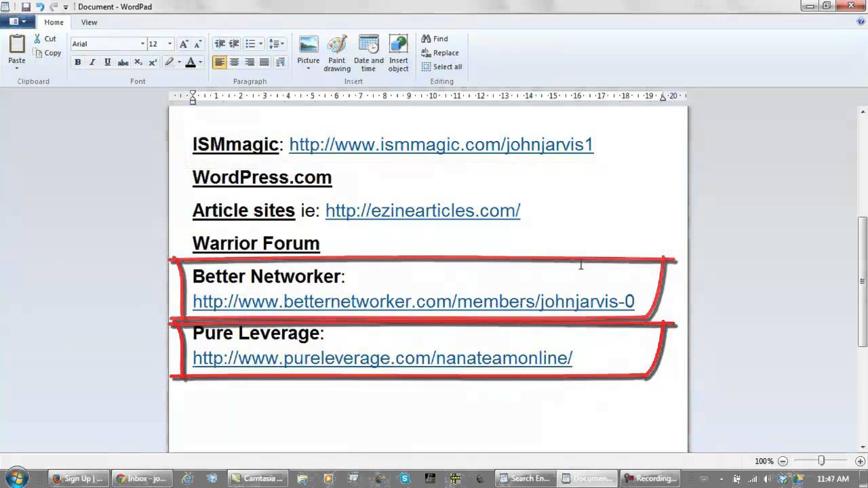Switch to Inbox Chrome taskbar button

(x=141, y=479)
